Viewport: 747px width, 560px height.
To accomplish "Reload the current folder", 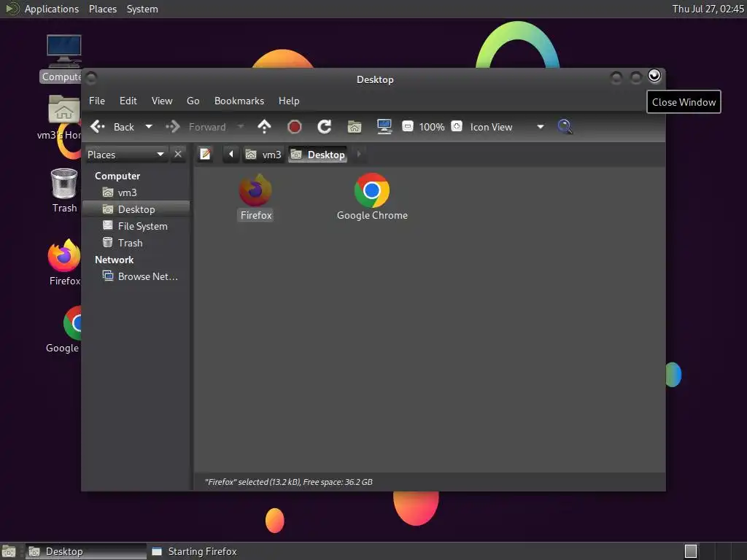I will click(325, 127).
